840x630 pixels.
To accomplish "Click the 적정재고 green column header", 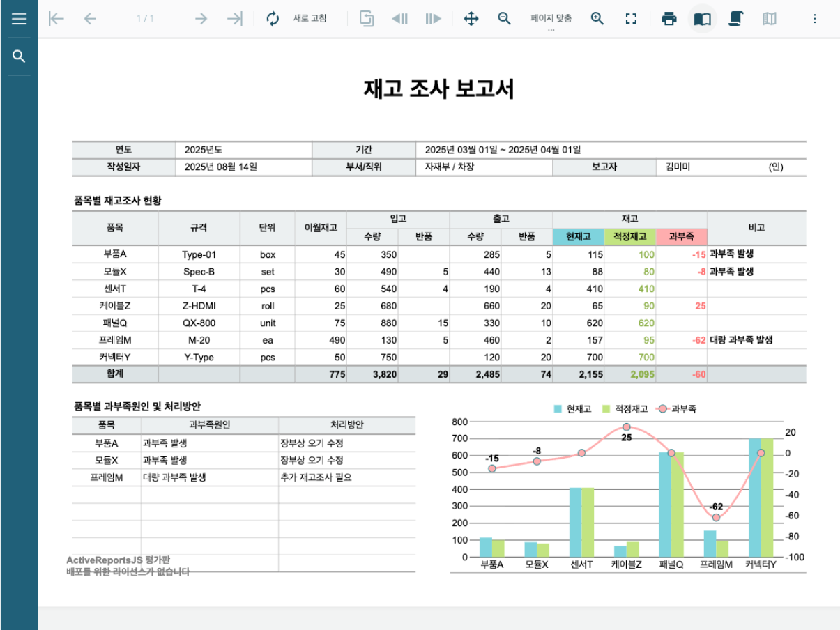I will click(630, 237).
